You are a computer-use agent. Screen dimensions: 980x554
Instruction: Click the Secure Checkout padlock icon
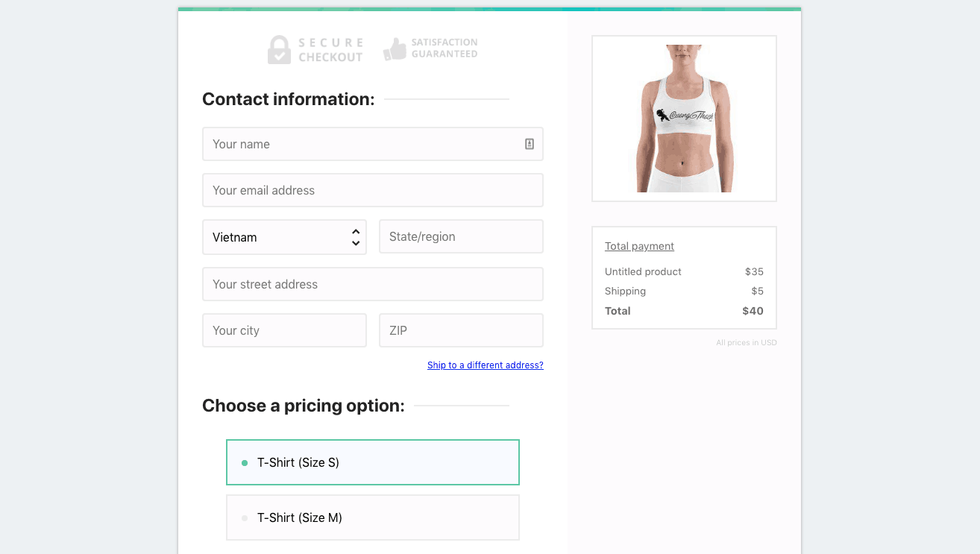coord(279,50)
